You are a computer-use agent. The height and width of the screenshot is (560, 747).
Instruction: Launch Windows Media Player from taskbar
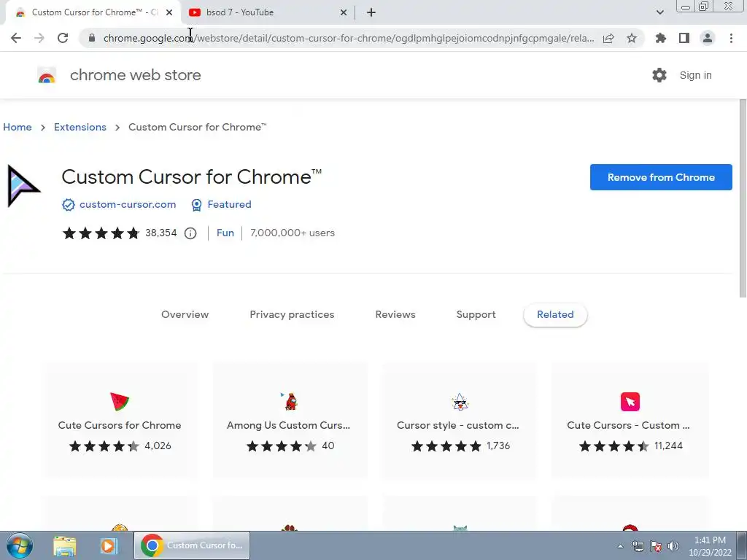(x=109, y=545)
